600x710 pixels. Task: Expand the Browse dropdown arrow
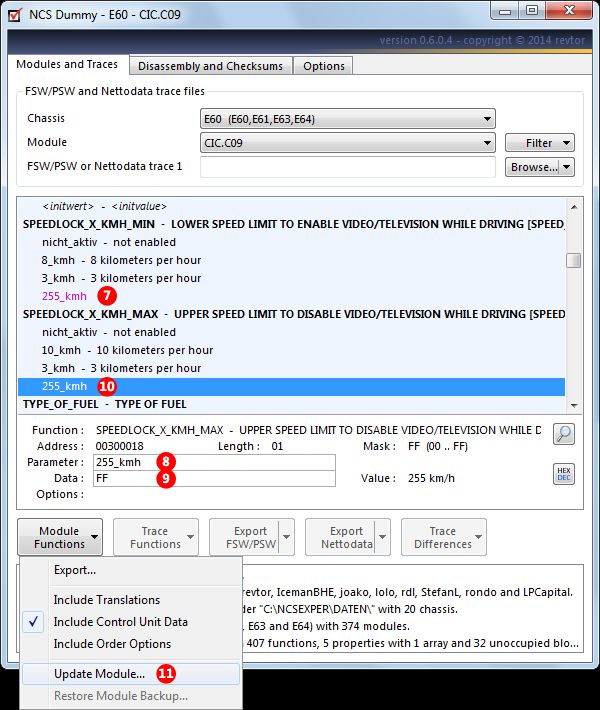click(567, 167)
